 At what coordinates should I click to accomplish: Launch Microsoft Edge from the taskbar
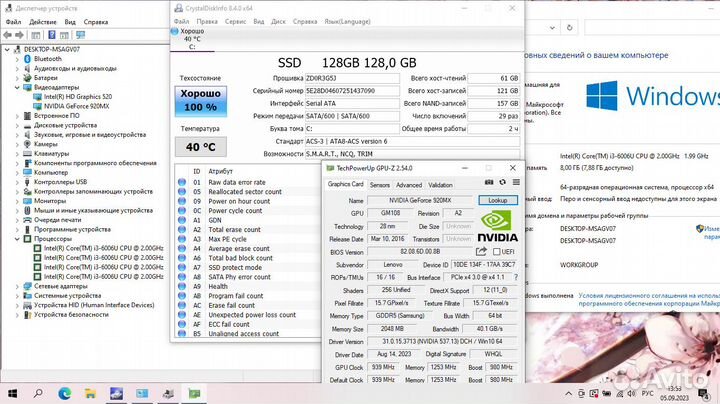(x=65, y=393)
